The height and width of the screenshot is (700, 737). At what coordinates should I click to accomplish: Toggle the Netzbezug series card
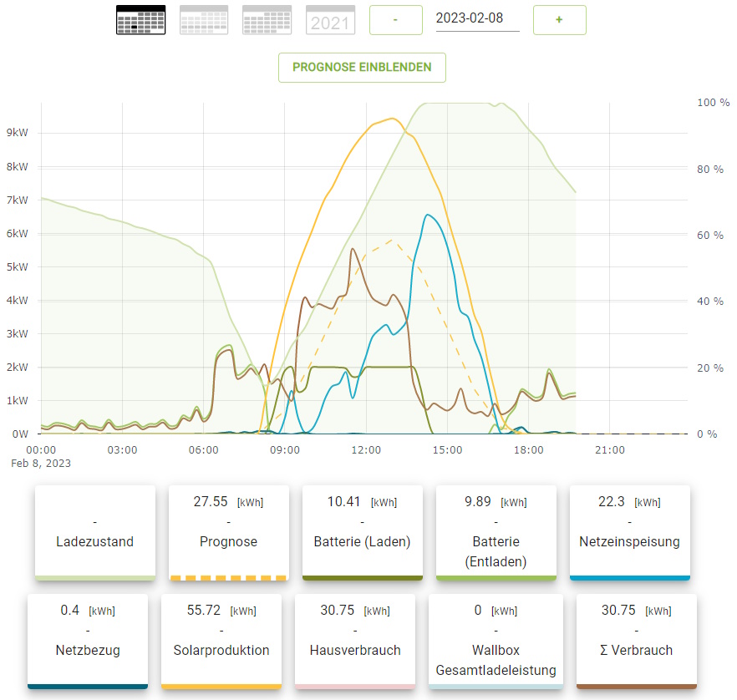[88, 642]
